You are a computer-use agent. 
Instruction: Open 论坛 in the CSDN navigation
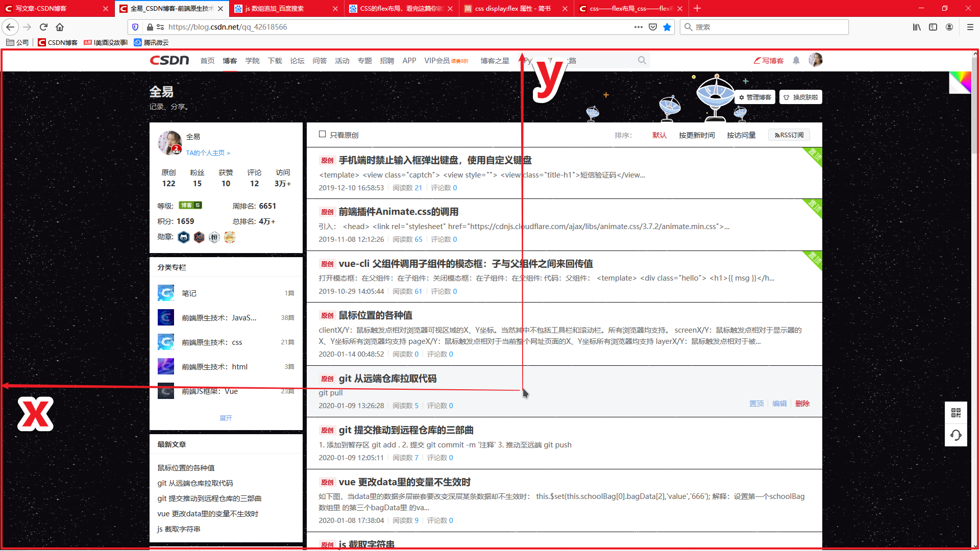tap(297, 61)
